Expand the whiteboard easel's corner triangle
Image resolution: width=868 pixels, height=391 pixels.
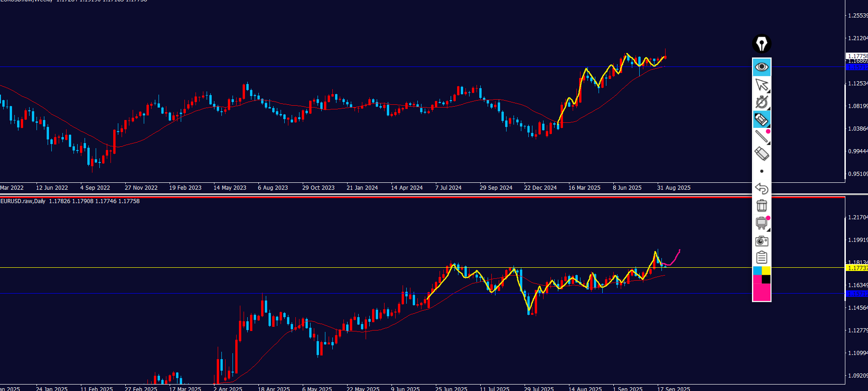(768, 229)
